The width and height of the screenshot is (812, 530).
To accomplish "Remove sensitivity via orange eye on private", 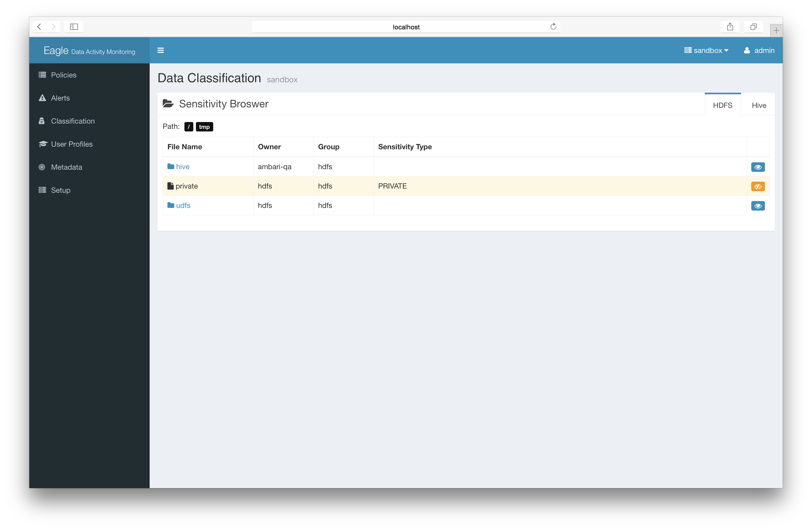I will [x=757, y=186].
